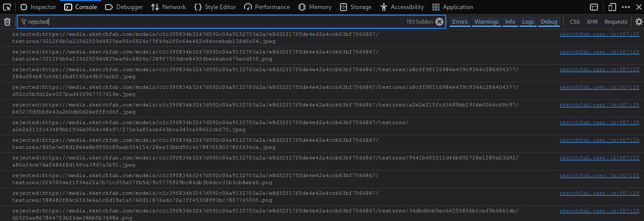Select log message ending f88a084b87c04b1fbd9192a49b97acb2.jpeg
The image size is (644, 221).
(x=265, y=73)
